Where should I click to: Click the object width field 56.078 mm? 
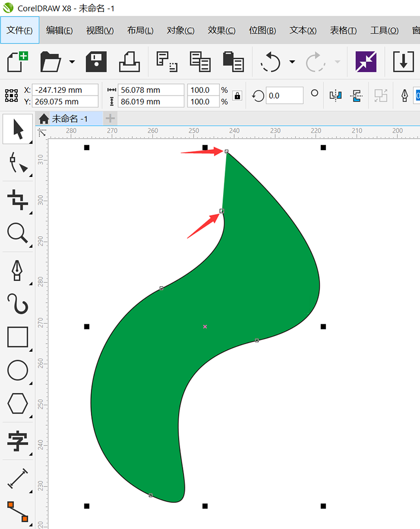(x=151, y=90)
